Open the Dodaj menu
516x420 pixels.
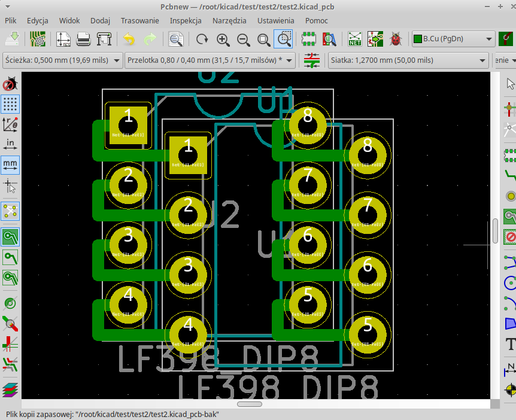tap(100, 20)
